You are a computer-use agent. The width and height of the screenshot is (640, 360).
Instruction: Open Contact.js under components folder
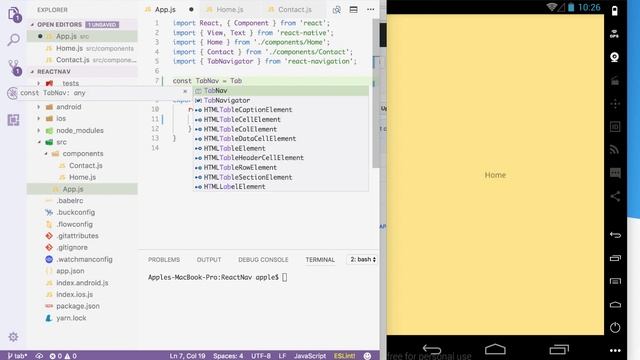82,166
